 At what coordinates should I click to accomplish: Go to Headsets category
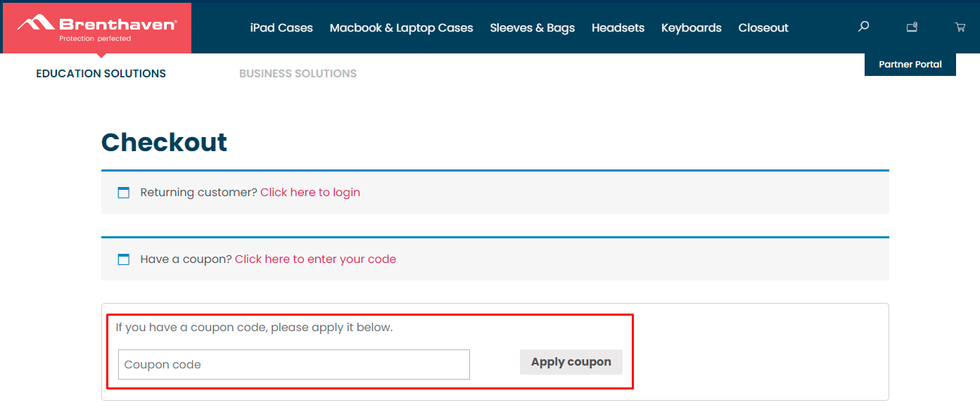click(618, 28)
